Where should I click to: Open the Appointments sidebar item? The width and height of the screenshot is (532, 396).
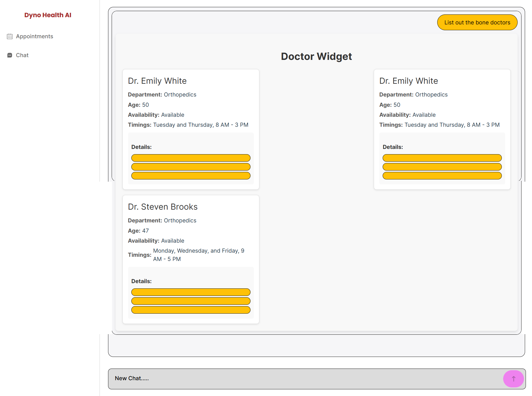click(34, 36)
